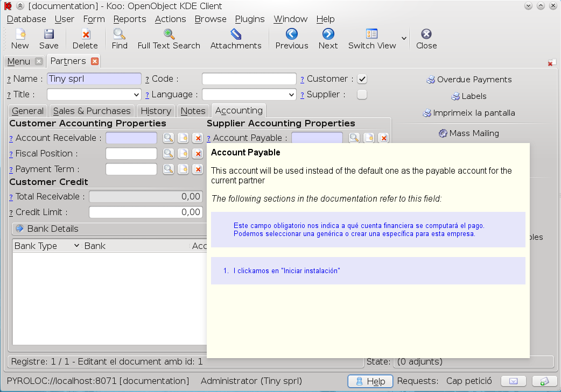This screenshot has height=392, width=561.
Task: Click the rightmost status bar requests icon
Action: click(544, 381)
